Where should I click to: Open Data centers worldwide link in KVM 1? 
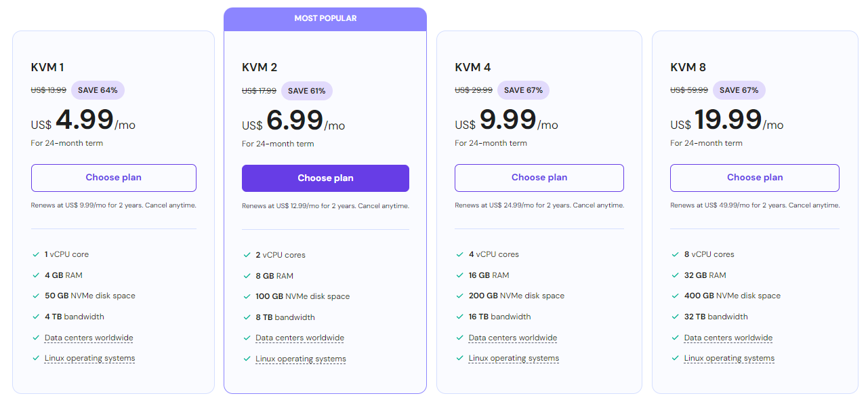[x=89, y=338]
